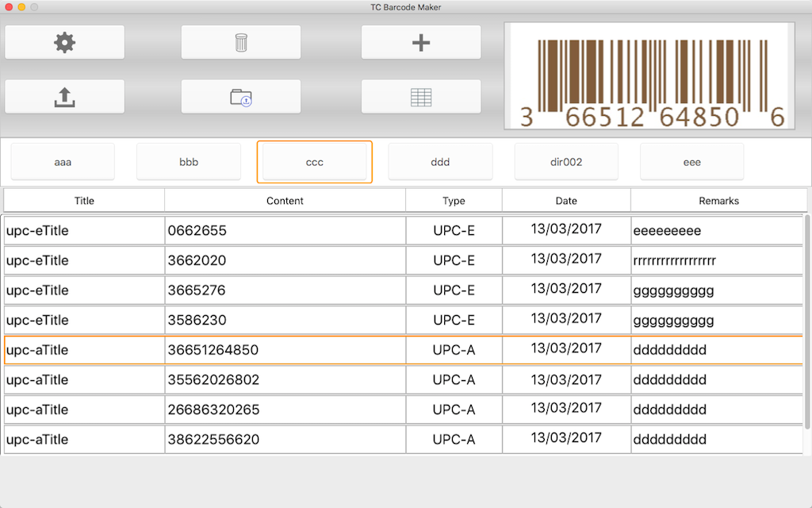Select the ccc folder button
The height and width of the screenshot is (508, 812).
point(314,162)
